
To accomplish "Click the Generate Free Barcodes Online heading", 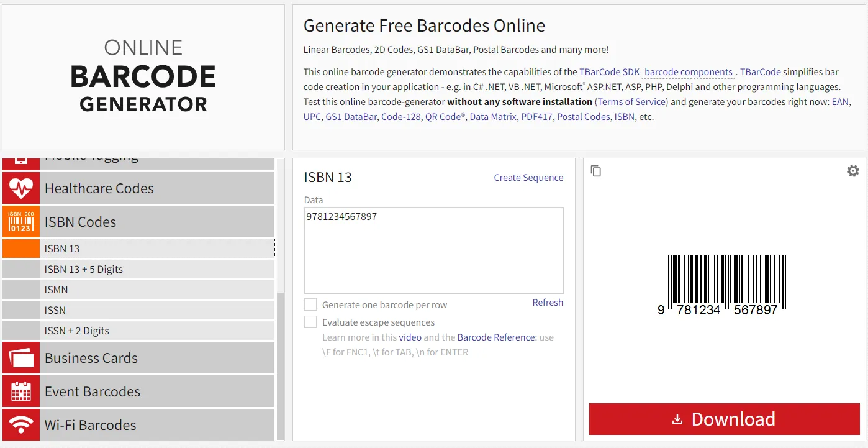I will 424,26.
